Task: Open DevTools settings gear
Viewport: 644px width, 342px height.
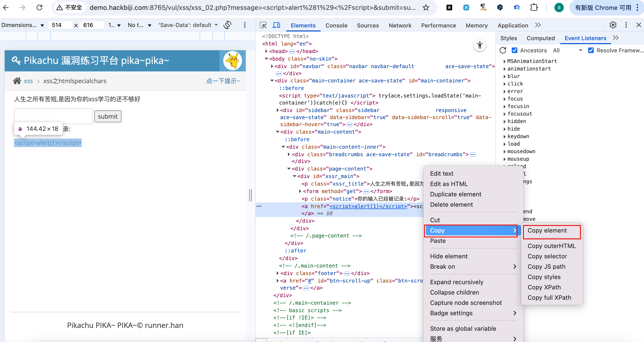Action: [613, 25]
